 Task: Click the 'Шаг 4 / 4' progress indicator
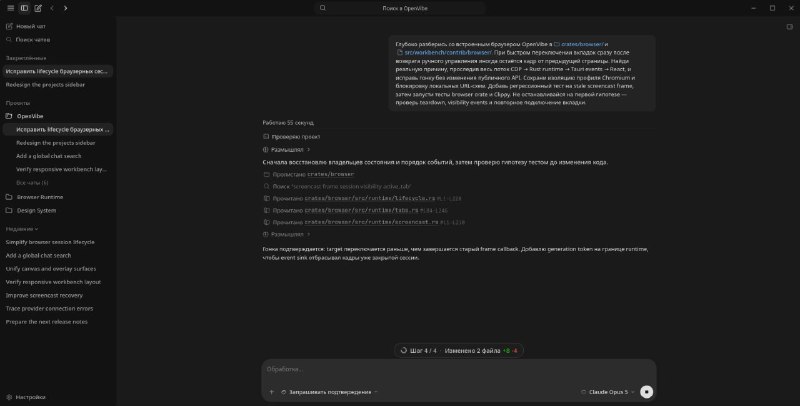419,350
